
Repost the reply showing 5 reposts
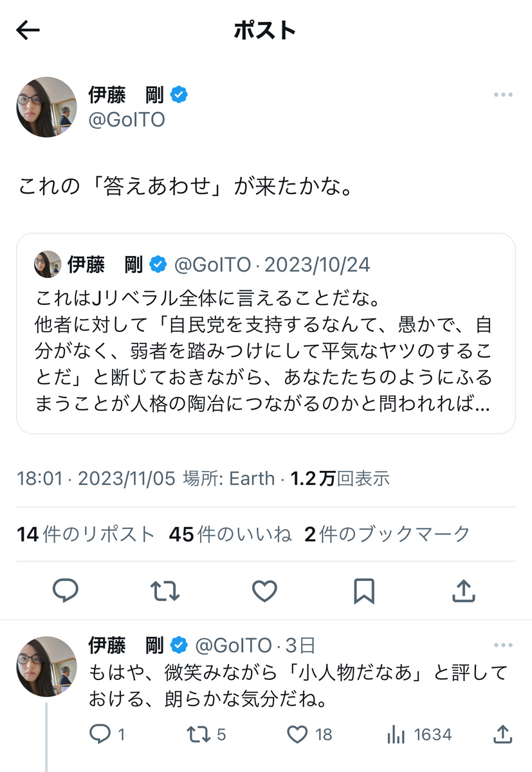pyautogui.click(x=206, y=735)
